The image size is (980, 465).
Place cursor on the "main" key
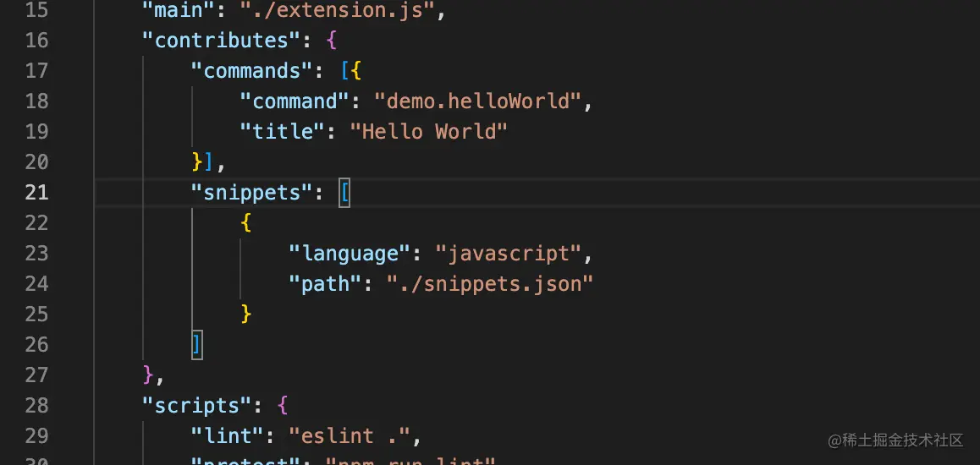click(x=178, y=11)
